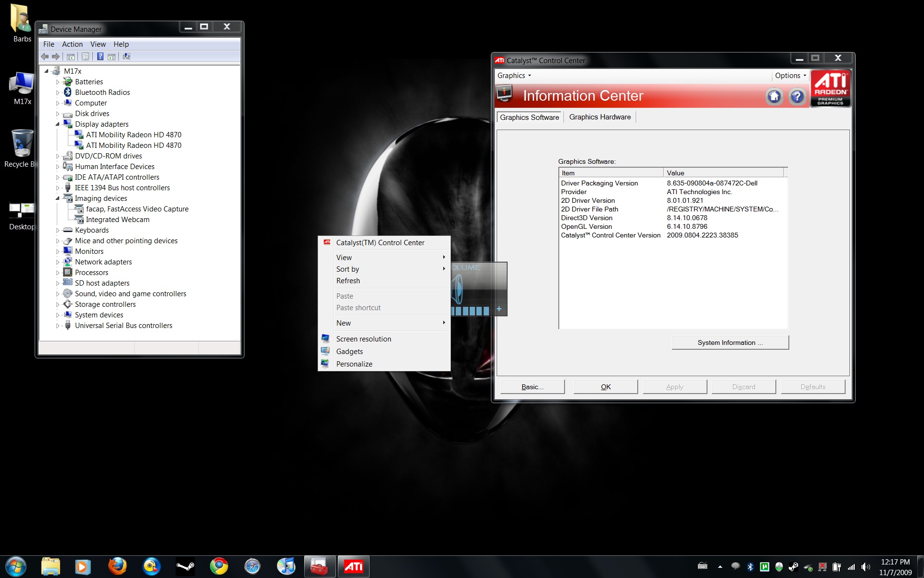Expand the Processors node

point(58,273)
